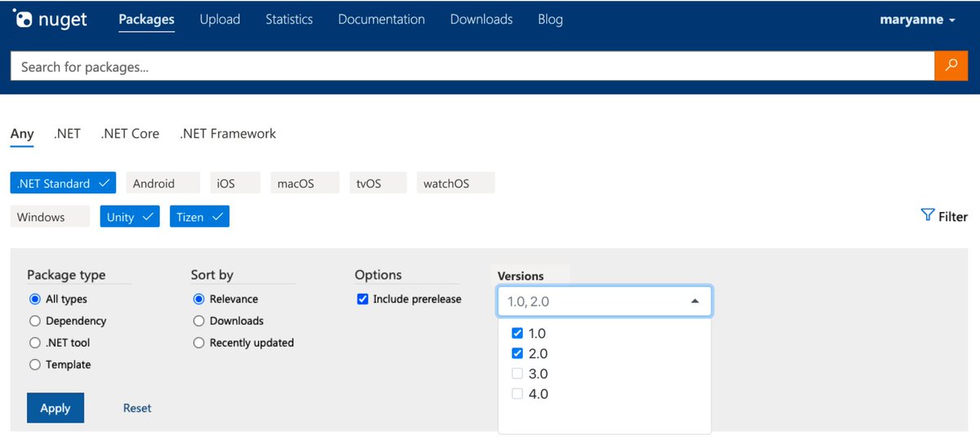The image size is (980, 443).
Task: Open the Blog link
Action: point(550,19)
